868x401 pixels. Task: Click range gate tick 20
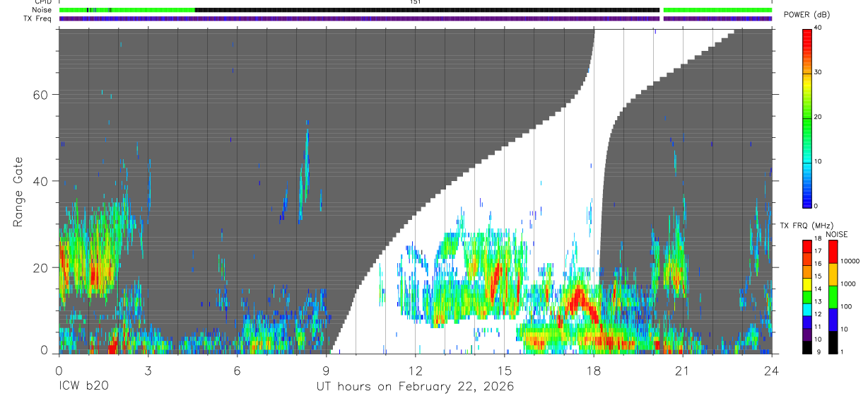click(41, 267)
